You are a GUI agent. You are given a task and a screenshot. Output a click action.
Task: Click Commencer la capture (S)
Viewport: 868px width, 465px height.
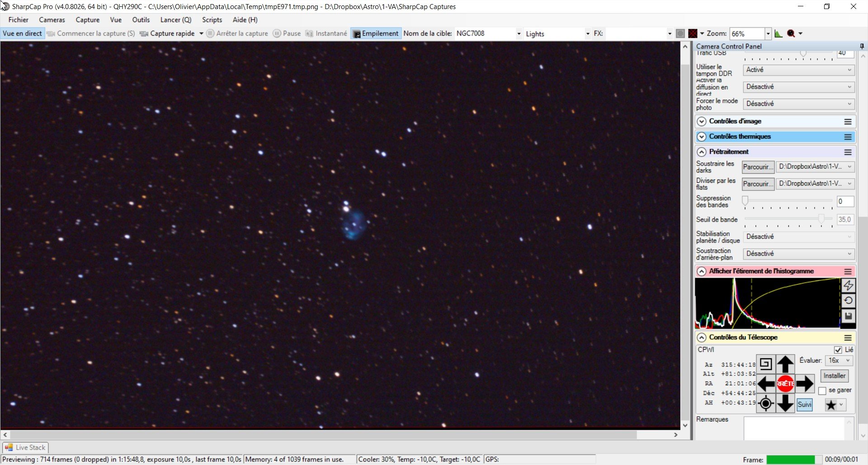pos(91,33)
